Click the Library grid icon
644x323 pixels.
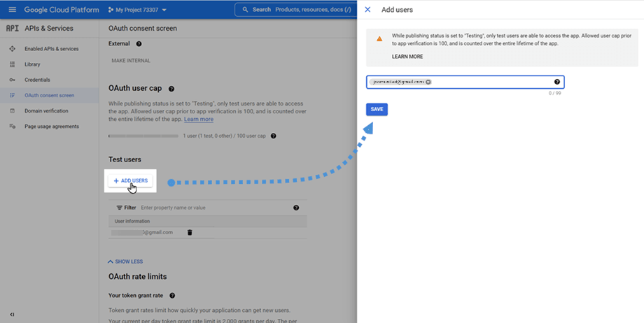coord(13,64)
